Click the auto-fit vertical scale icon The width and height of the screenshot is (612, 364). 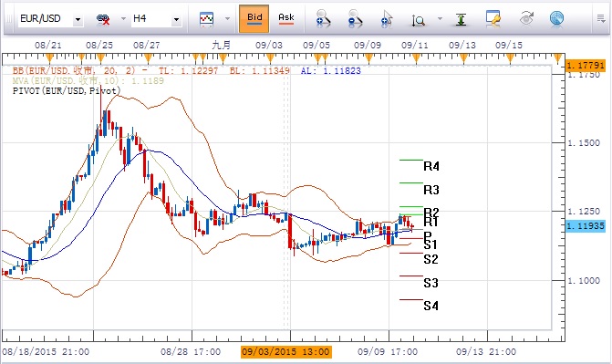click(x=461, y=19)
